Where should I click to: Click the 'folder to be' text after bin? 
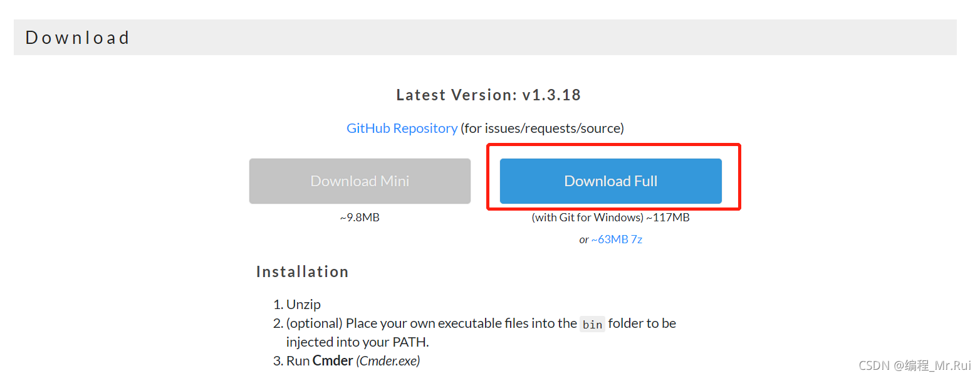[x=642, y=323]
